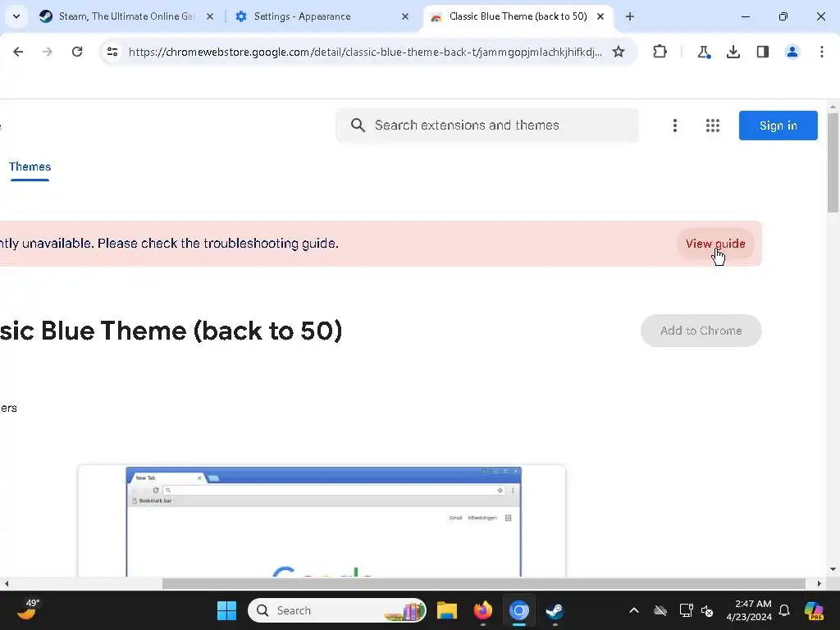Viewport: 840px width, 630px height.
Task: Switch to the Steam tab
Action: click(x=126, y=16)
